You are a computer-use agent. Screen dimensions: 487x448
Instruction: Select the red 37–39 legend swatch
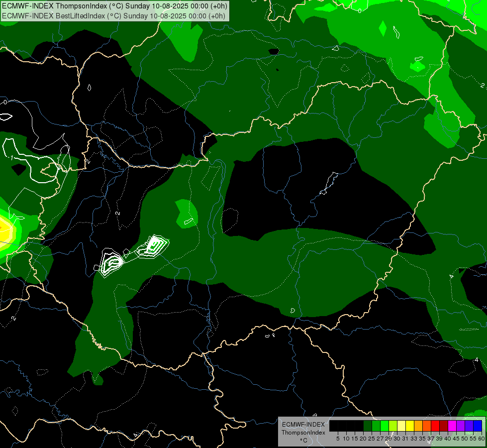pyautogui.click(x=435, y=426)
